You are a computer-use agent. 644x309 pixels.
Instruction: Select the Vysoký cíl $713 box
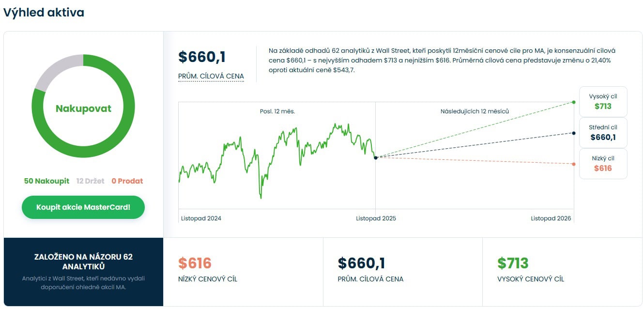(x=603, y=102)
